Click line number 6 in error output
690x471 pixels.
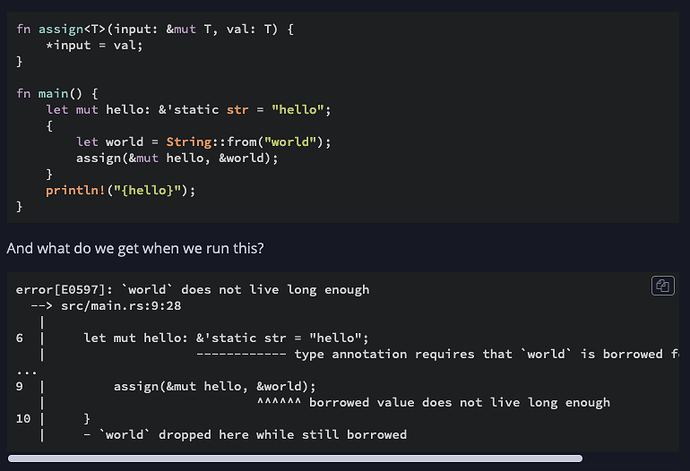pyautogui.click(x=19, y=338)
